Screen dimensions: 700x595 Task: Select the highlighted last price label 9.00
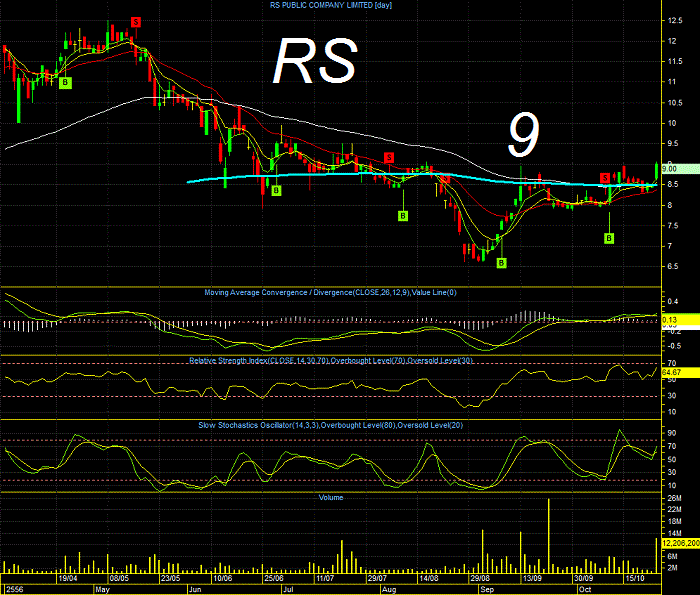(680, 169)
